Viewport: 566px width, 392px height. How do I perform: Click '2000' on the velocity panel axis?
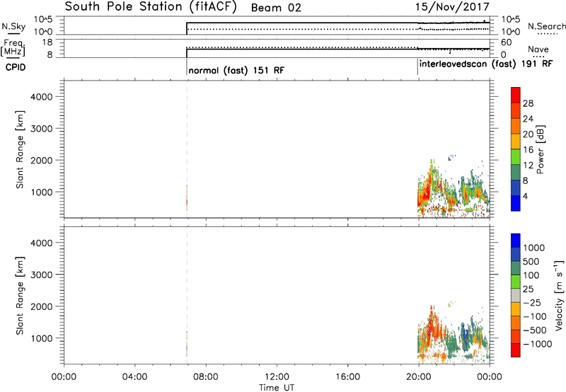click(42, 306)
